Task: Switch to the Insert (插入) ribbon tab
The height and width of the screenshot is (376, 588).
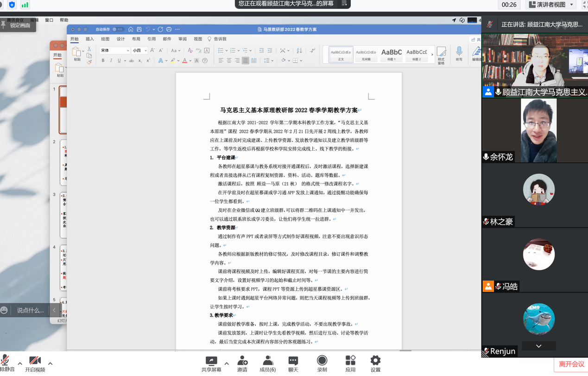Action: point(89,39)
